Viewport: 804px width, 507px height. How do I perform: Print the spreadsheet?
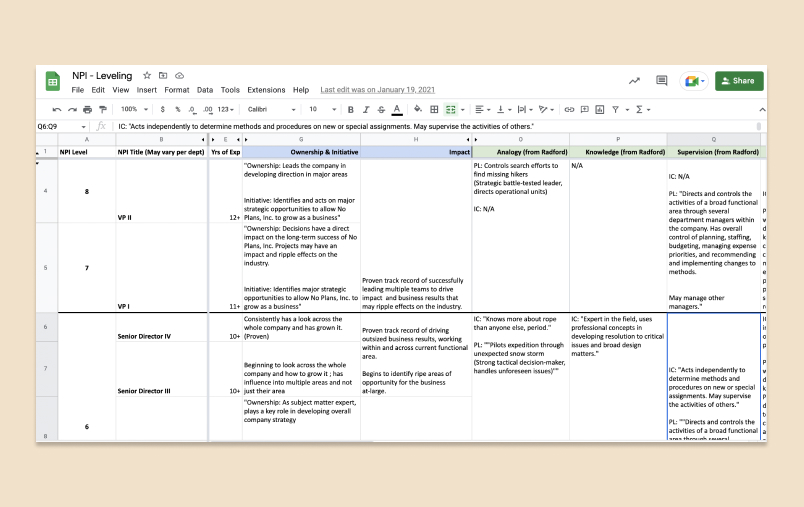click(x=88, y=110)
